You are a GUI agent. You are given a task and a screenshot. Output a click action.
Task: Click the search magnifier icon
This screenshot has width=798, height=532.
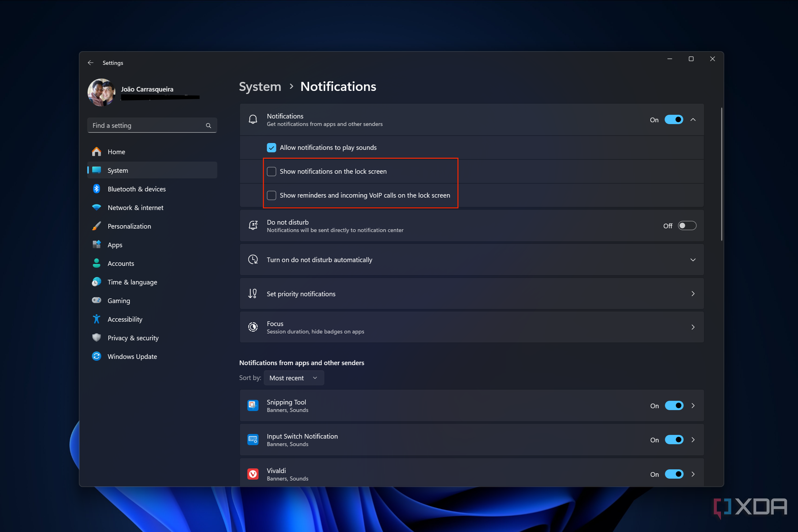pyautogui.click(x=208, y=126)
